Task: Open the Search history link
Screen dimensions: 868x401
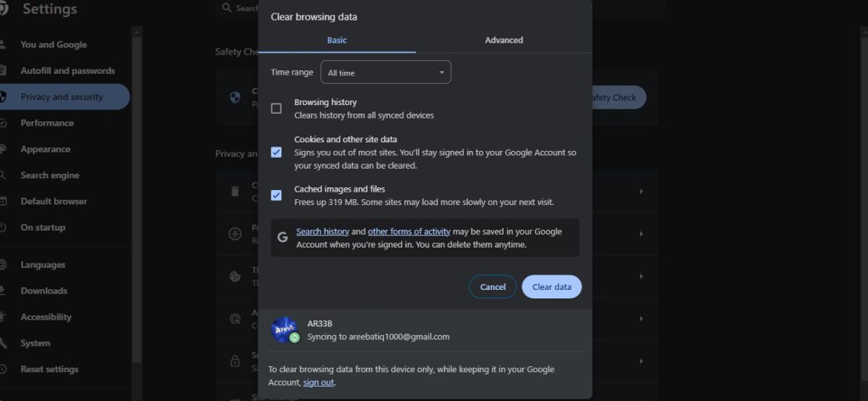Action: [x=323, y=231]
